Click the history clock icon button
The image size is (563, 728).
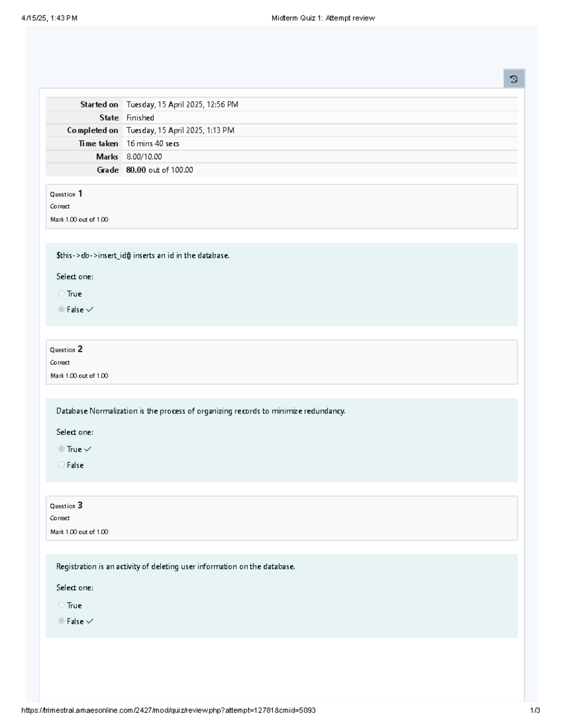(514, 79)
